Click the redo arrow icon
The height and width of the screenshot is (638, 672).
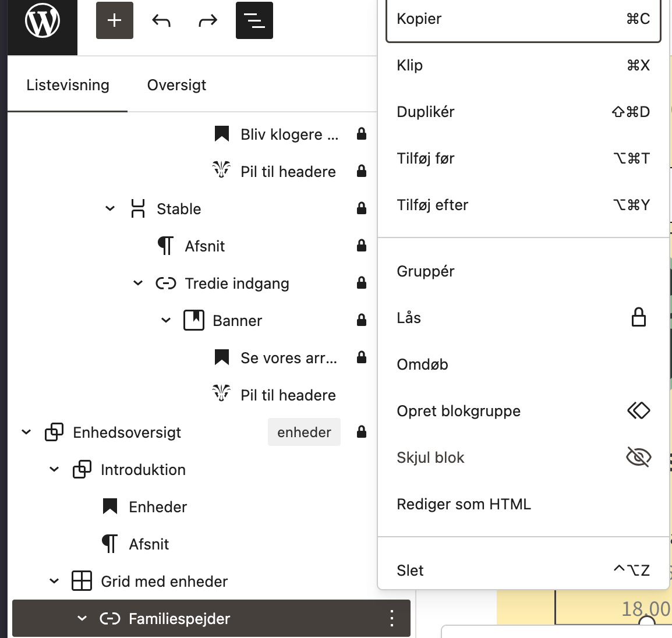pos(208,21)
